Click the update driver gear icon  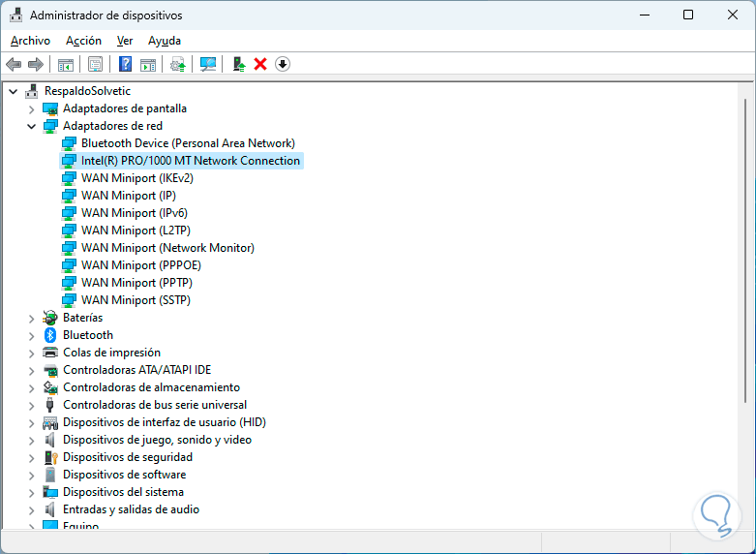[178, 64]
